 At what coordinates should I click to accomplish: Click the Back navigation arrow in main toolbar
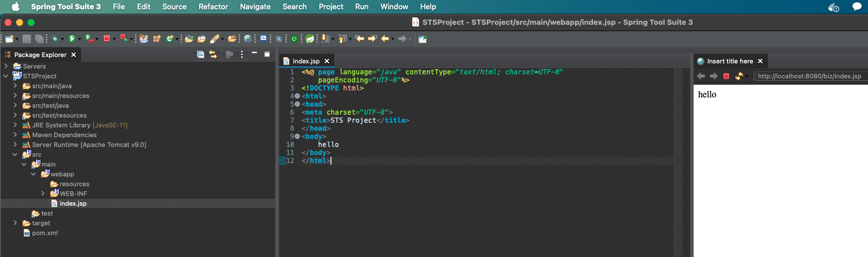[384, 39]
